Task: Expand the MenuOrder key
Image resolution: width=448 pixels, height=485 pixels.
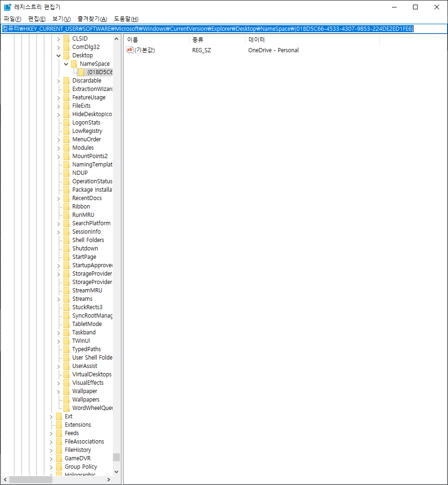Action: [x=58, y=140]
